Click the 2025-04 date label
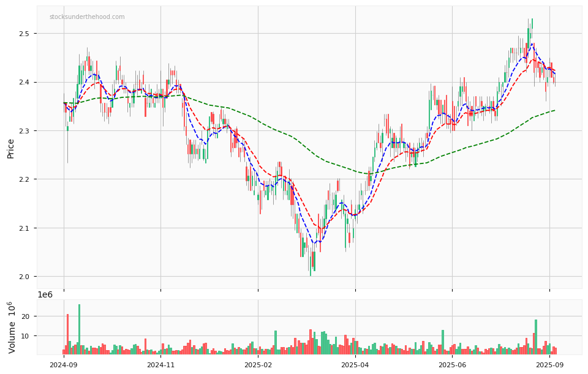Viewport: 588px width, 374px height. 355,364
